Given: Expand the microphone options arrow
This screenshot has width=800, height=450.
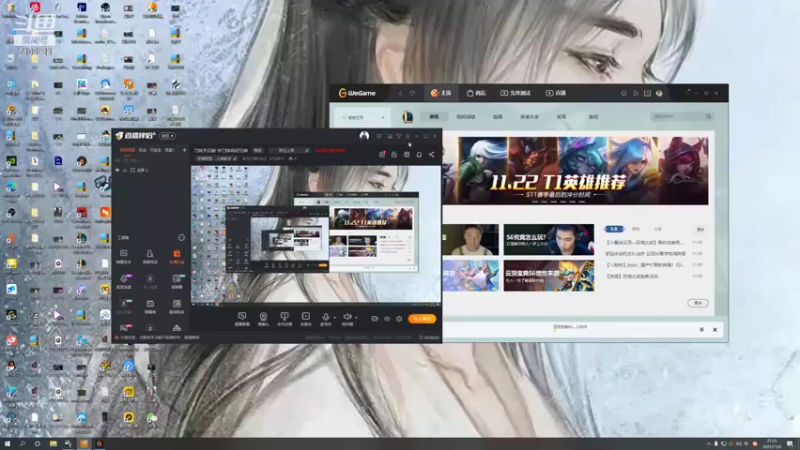Looking at the screenshot, I should coord(335,317).
